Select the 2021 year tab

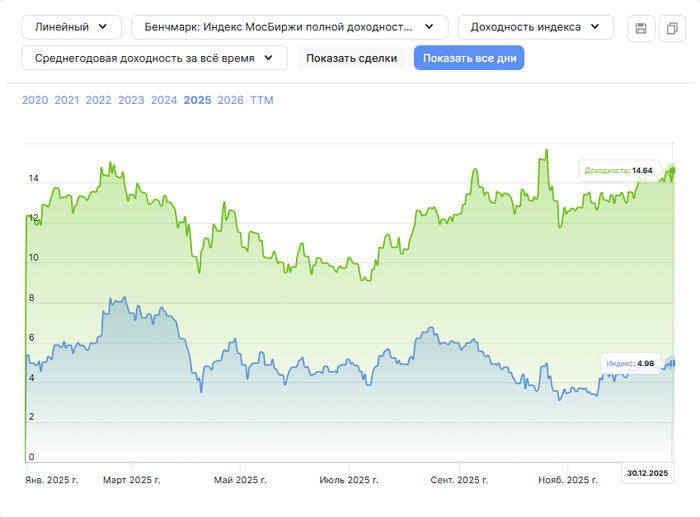click(67, 100)
